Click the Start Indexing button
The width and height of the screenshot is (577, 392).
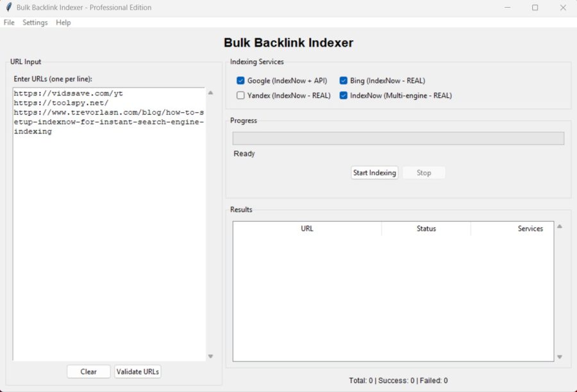tap(374, 172)
